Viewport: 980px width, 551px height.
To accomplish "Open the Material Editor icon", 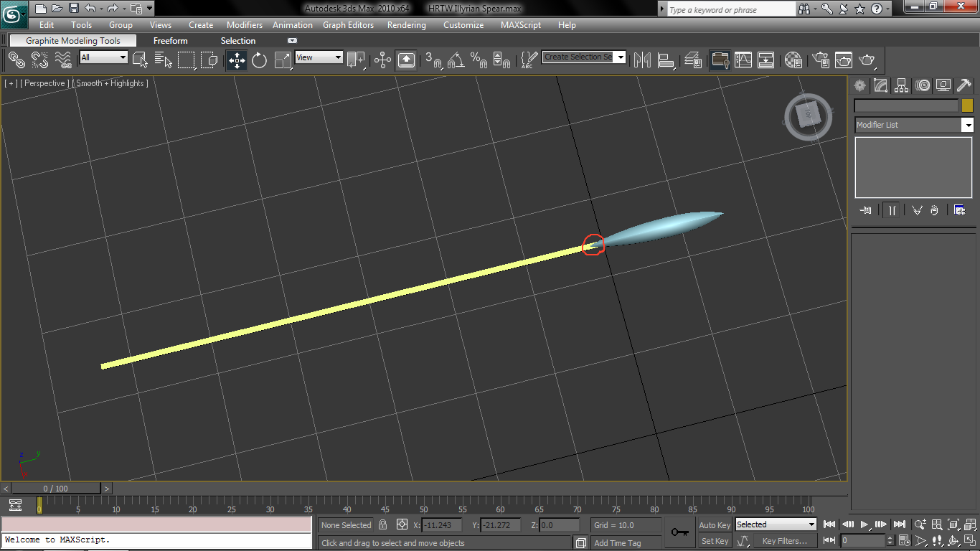I will [793, 60].
